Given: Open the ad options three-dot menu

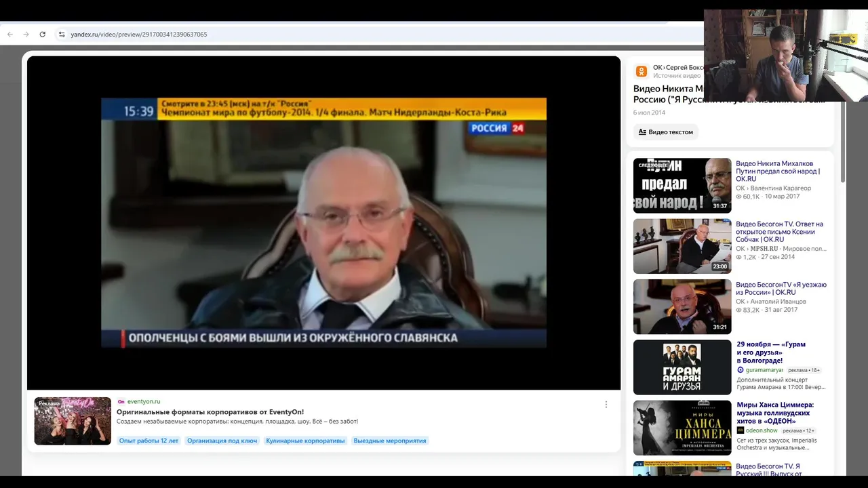Looking at the screenshot, I should click(x=606, y=405).
